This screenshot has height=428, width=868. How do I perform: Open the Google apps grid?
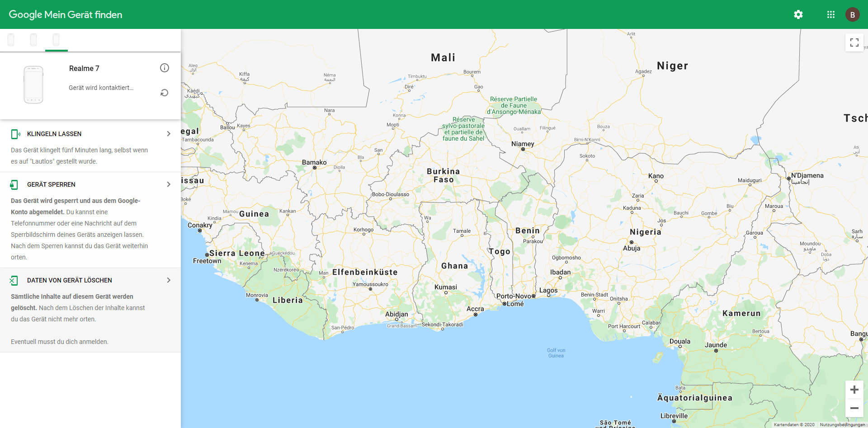click(831, 14)
